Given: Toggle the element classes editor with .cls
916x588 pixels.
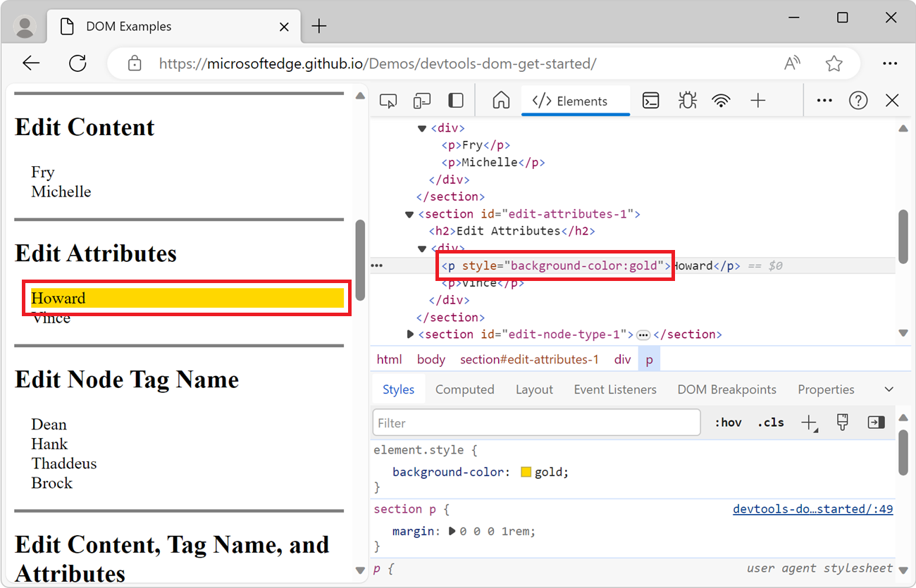Looking at the screenshot, I should tap(770, 422).
